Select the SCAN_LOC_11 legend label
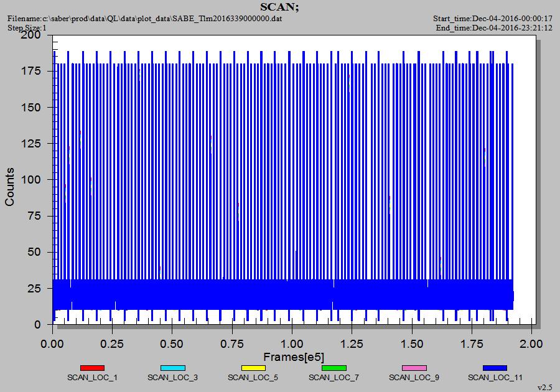The image size is (560, 392). pos(495,377)
